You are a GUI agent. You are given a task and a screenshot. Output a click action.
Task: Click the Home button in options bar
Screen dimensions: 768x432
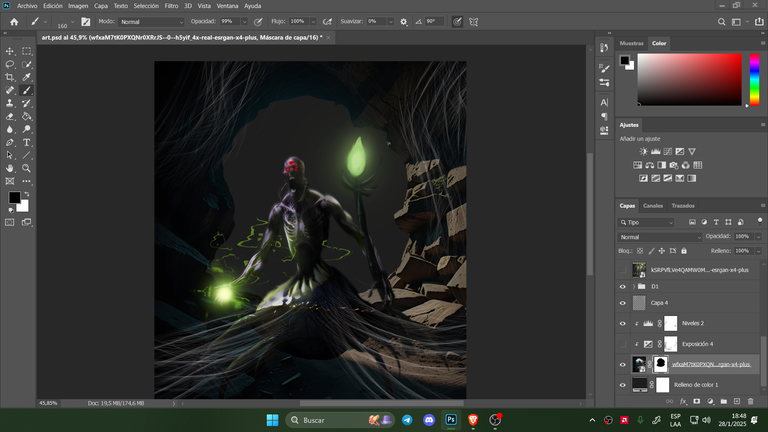pos(14,22)
